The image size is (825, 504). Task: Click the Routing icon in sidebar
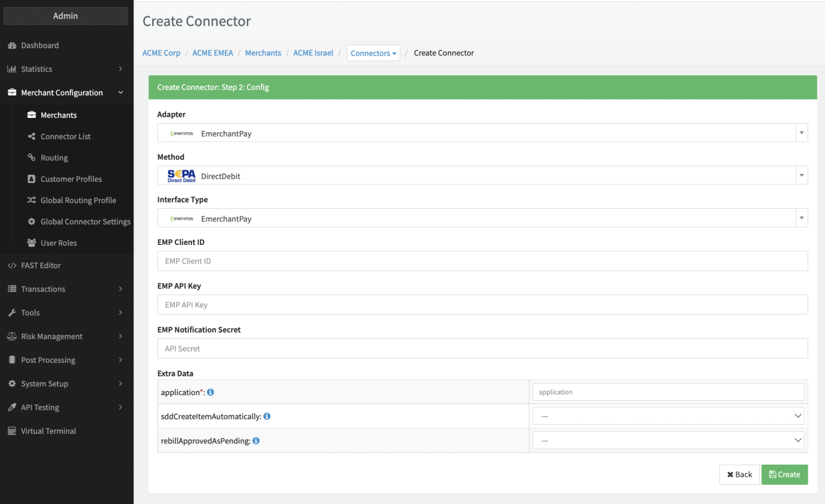pos(32,158)
